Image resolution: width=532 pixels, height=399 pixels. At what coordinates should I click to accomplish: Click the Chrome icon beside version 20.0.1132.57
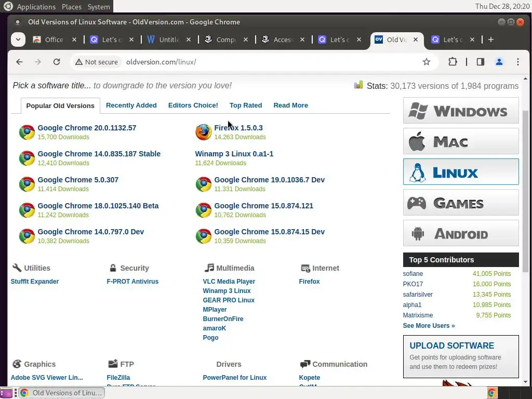[27, 132]
